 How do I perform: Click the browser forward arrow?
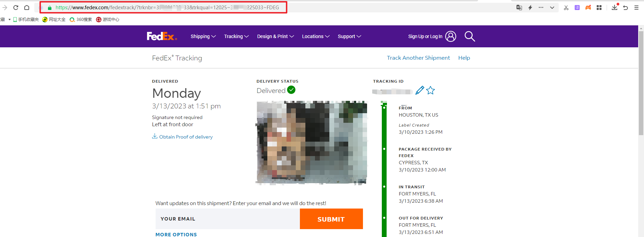point(4,8)
